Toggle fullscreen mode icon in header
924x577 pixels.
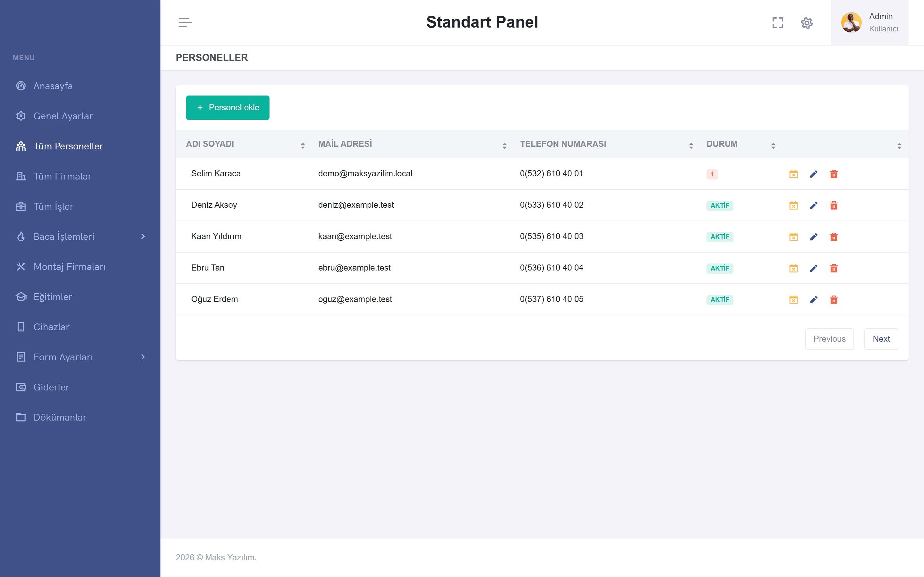(778, 23)
